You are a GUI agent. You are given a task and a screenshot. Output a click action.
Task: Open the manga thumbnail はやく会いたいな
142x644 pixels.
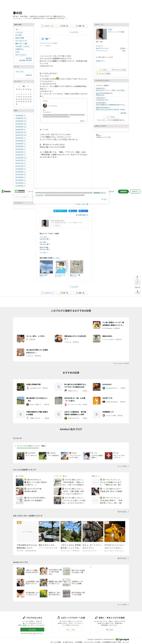62,267
